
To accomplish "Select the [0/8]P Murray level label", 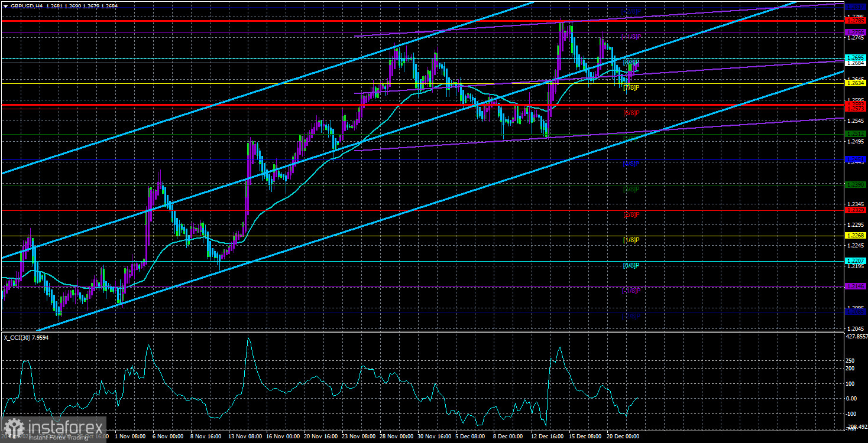I will [x=631, y=265].
